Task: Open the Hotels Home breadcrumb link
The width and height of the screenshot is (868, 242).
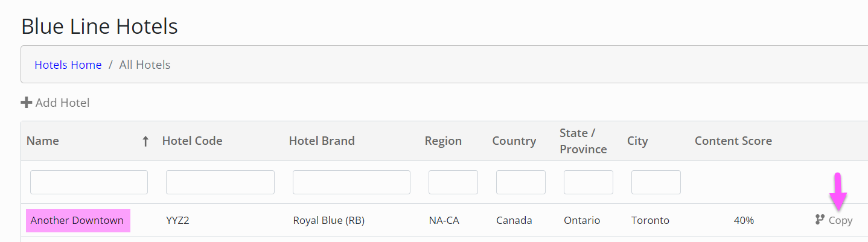Action: point(68,65)
